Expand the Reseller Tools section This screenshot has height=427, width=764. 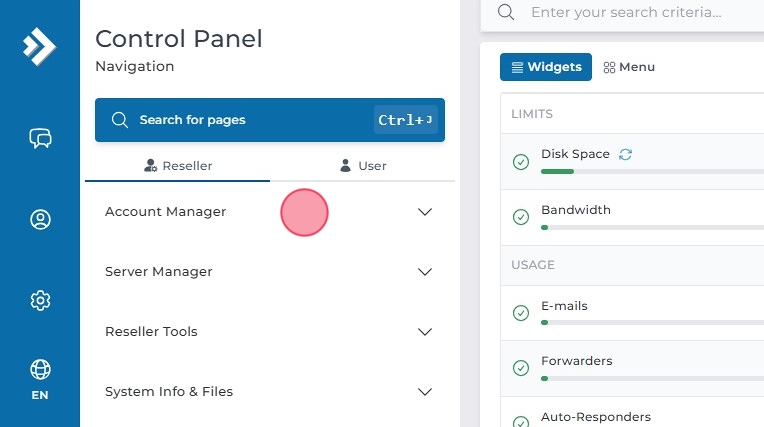point(424,332)
